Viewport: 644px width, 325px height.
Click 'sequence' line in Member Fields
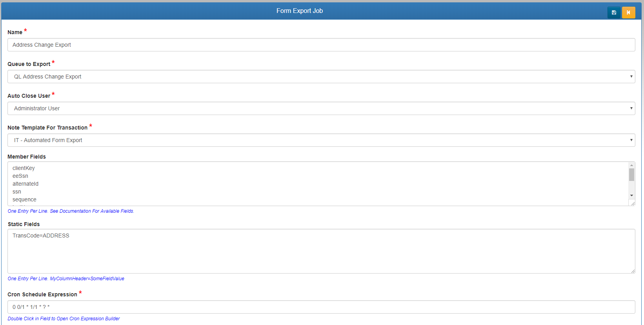coord(24,199)
